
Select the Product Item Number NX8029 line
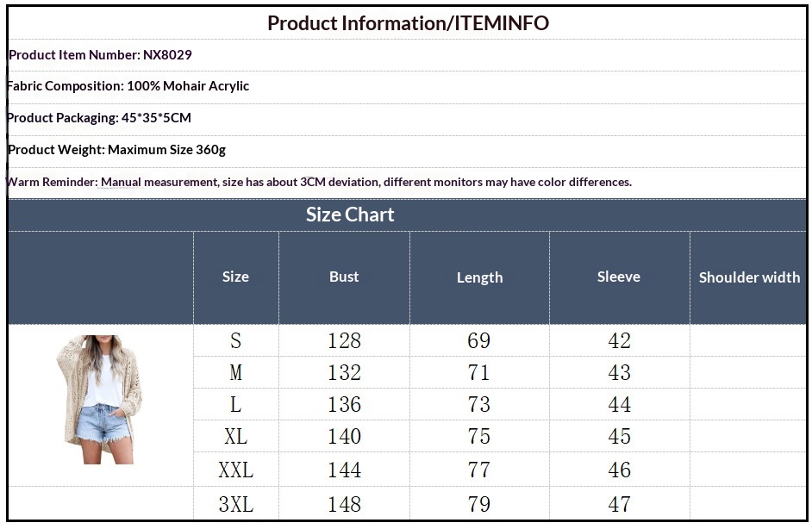(x=100, y=55)
